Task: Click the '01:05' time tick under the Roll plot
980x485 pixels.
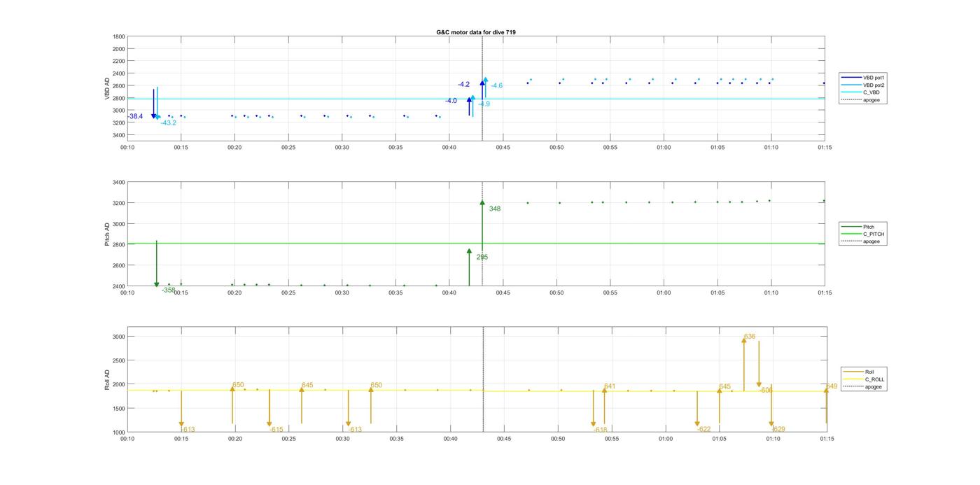Action: (x=719, y=439)
